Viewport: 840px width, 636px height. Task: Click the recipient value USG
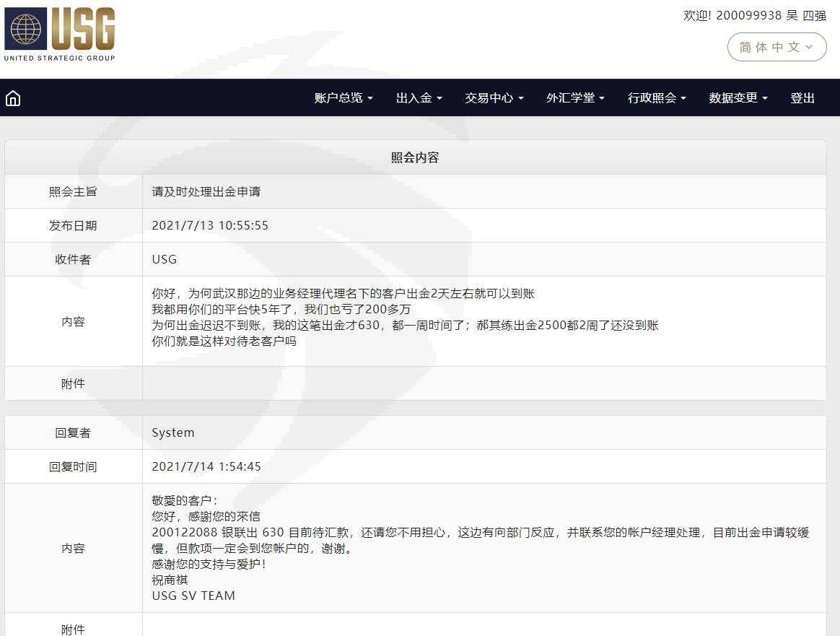click(164, 259)
